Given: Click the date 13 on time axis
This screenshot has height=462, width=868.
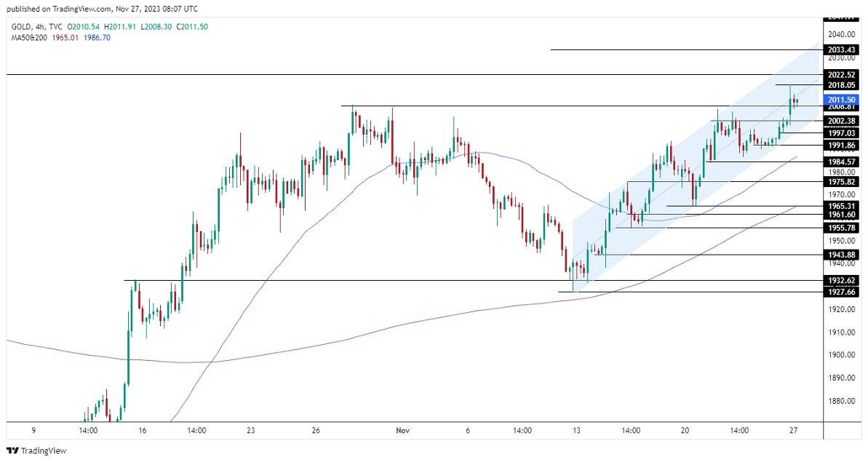Looking at the screenshot, I should pyautogui.click(x=576, y=431).
